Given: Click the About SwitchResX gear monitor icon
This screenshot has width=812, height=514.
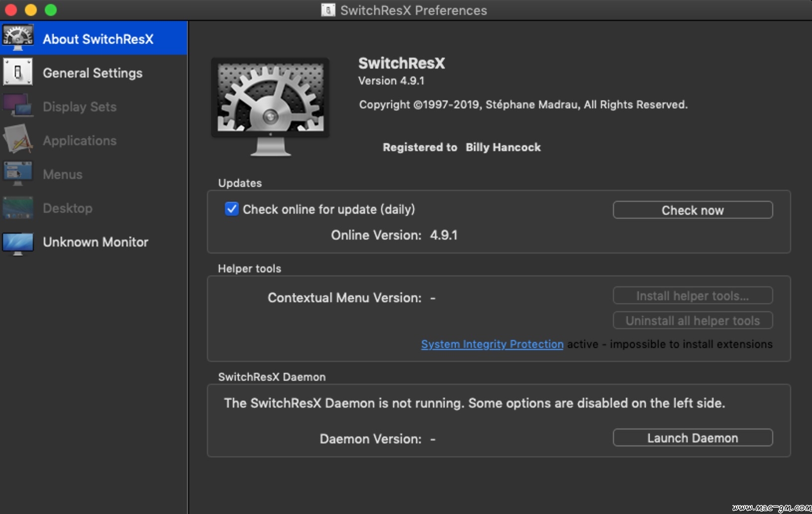Looking at the screenshot, I should pyautogui.click(x=18, y=38).
